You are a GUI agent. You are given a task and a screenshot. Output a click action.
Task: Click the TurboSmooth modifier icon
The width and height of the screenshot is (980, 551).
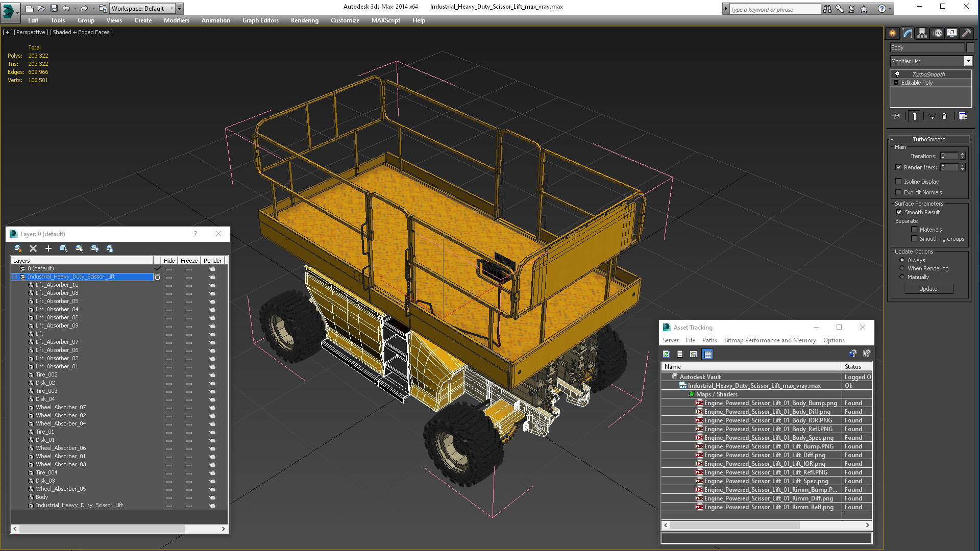click(896, 74)
